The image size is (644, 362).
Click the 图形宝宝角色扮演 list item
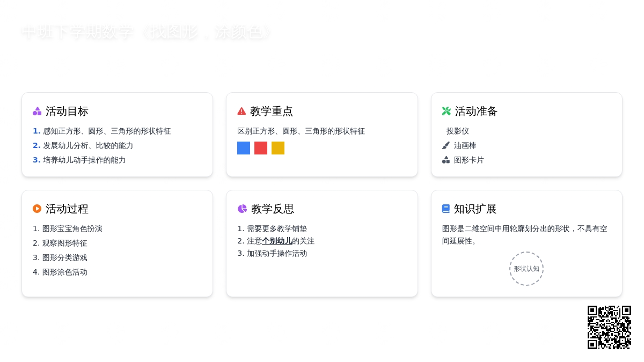[x=72, y=228]
